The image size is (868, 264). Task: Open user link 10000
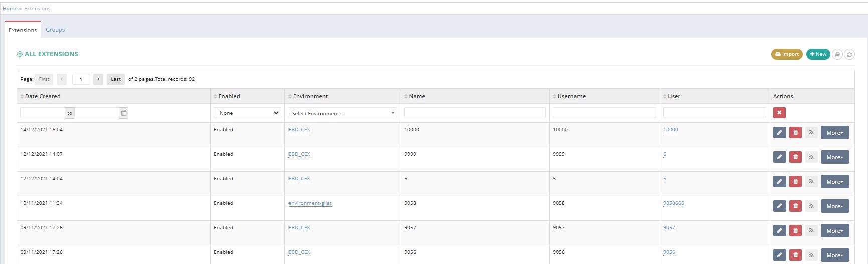[x=670, y=130]
